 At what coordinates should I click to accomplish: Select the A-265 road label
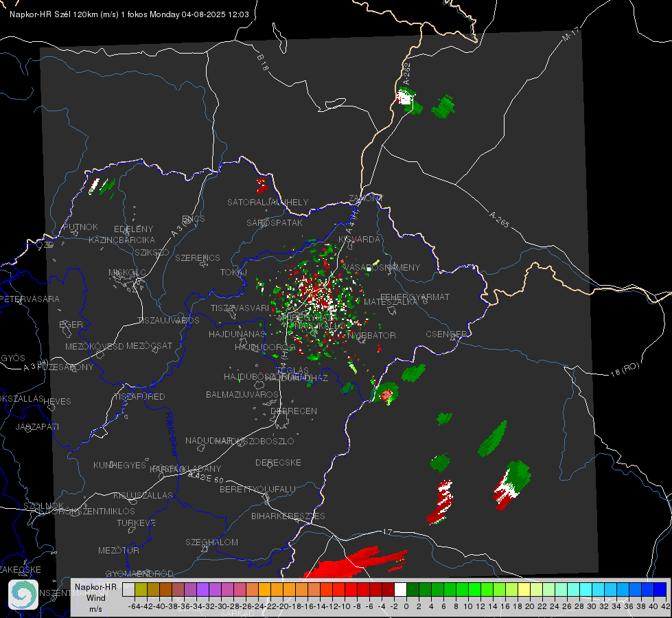[x=499, y=219]
